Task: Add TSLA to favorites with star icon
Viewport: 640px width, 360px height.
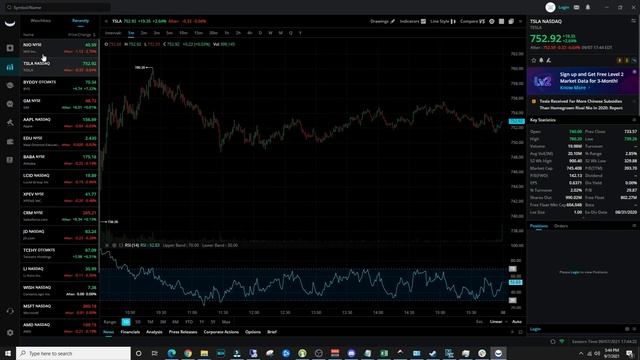Action: pos(533,60)
